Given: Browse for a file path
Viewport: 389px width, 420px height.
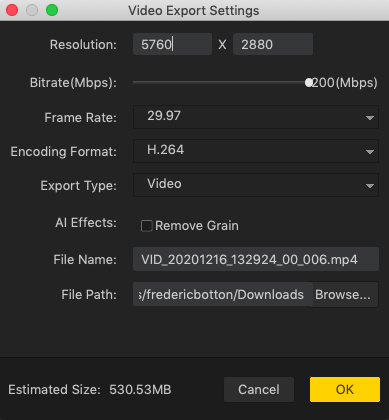Looking at the screenshot, I should click(x=343, y=295).
